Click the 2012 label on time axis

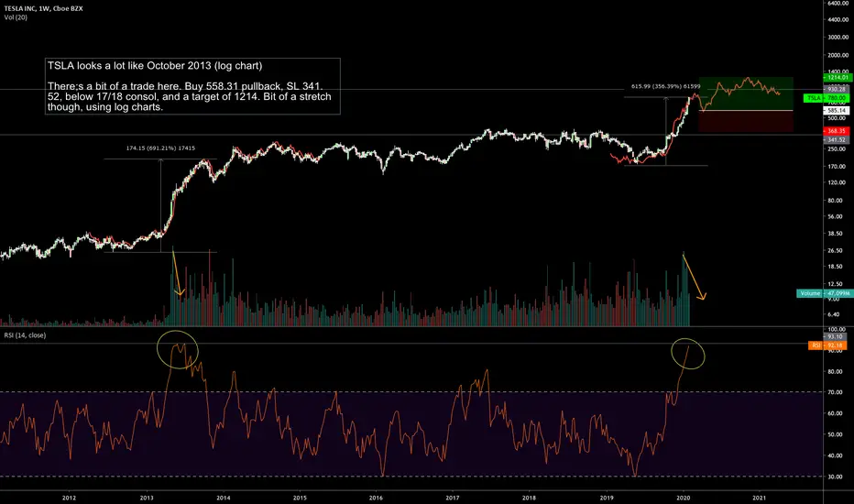click(69, 498)
